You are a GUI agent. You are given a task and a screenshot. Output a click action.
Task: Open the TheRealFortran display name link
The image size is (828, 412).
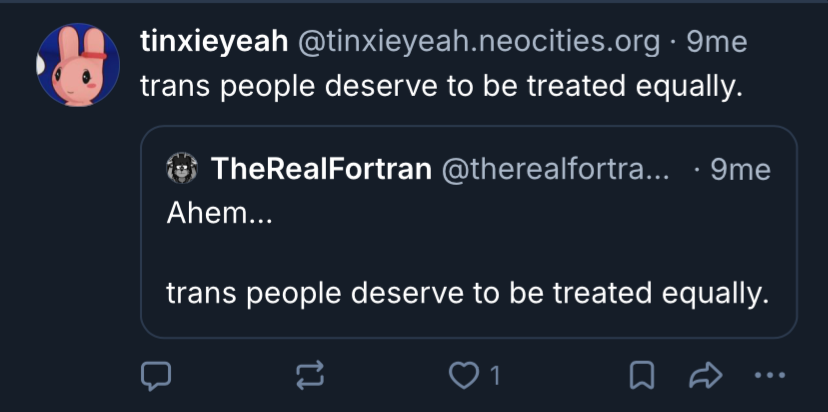[320, 170]
